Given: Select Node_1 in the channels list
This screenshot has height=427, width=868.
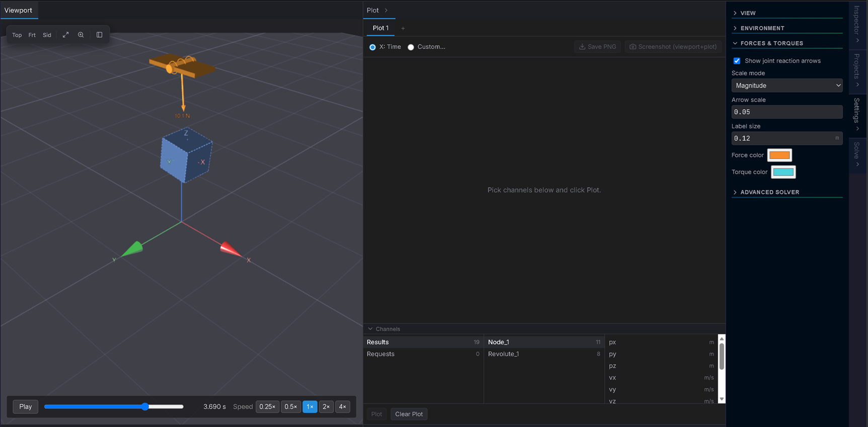Looking at the screenshot, I should pyautogui.click(x=544, y=342).
